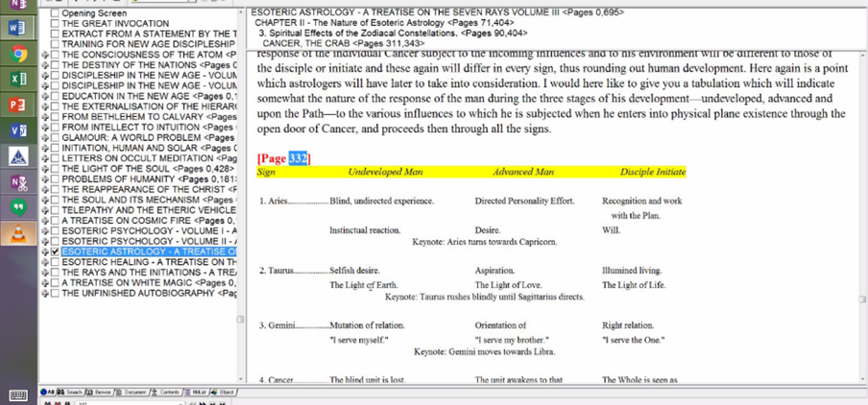Image resolution: width=868 pixels, height=405 pixels.
Task: Click 'Keynote: Aries turns towards Capricorn.' text
Action: pos(485,242)
